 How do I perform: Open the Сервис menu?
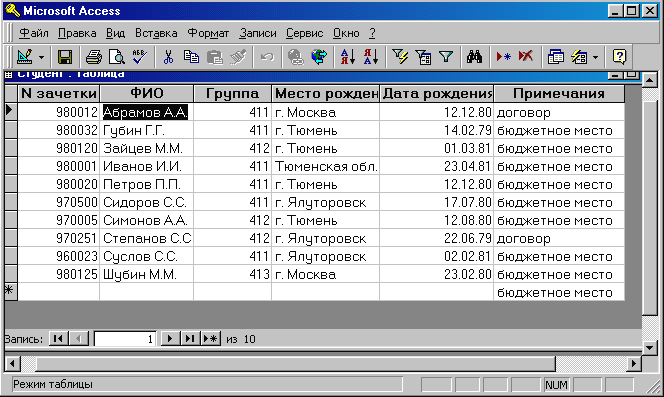[304, 33]
